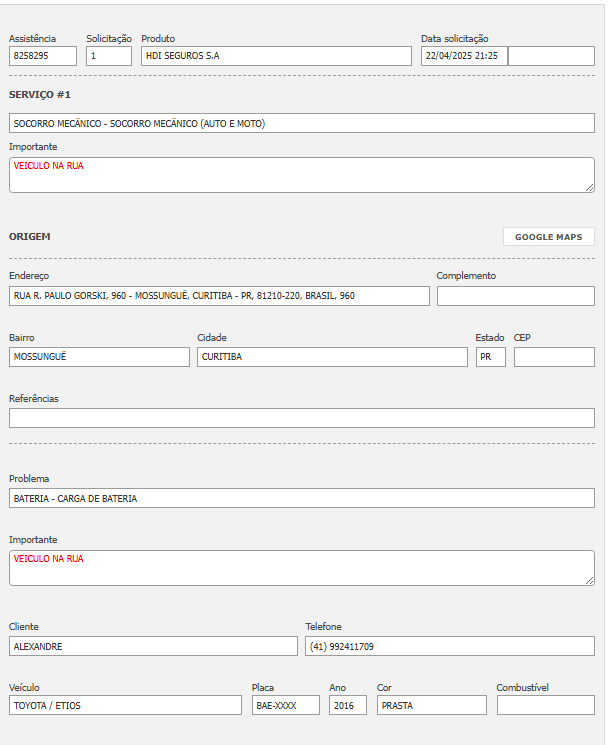
Task: Select the Socorro Mecânico service field
Action: (301, 124)
